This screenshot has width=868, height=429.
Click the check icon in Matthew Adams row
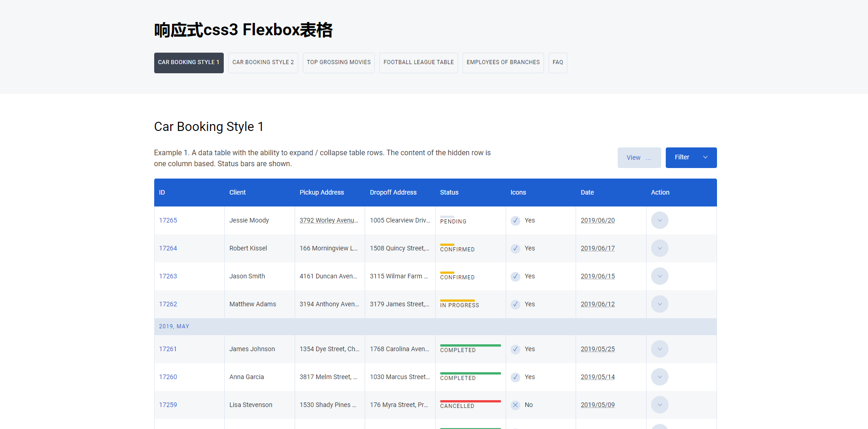(x=515, y=304)
